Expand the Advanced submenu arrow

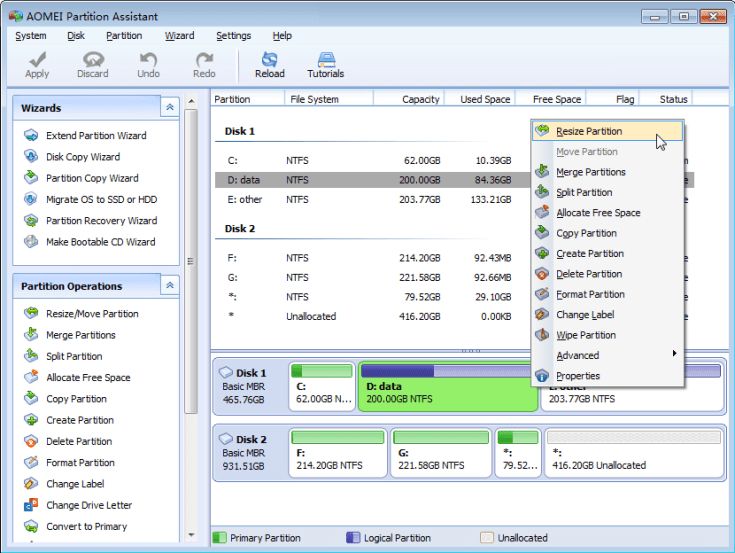pyautogui.click(x=674, y=353)
